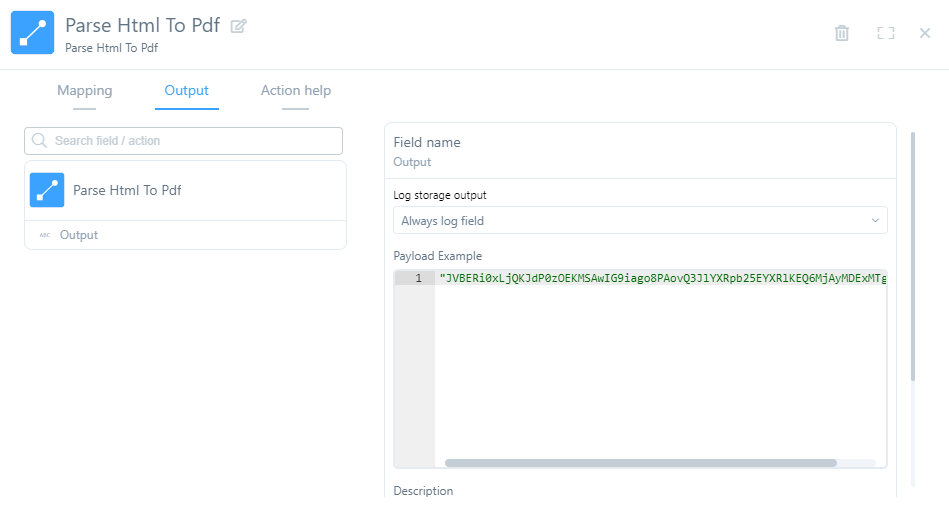Open the Action help tab

(296, 91)
